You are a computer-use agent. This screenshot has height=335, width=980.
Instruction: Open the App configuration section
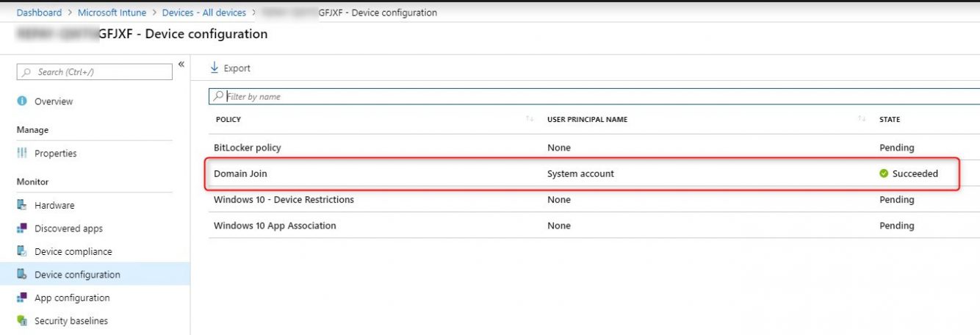pyautogui.click(x=72, y=298)
